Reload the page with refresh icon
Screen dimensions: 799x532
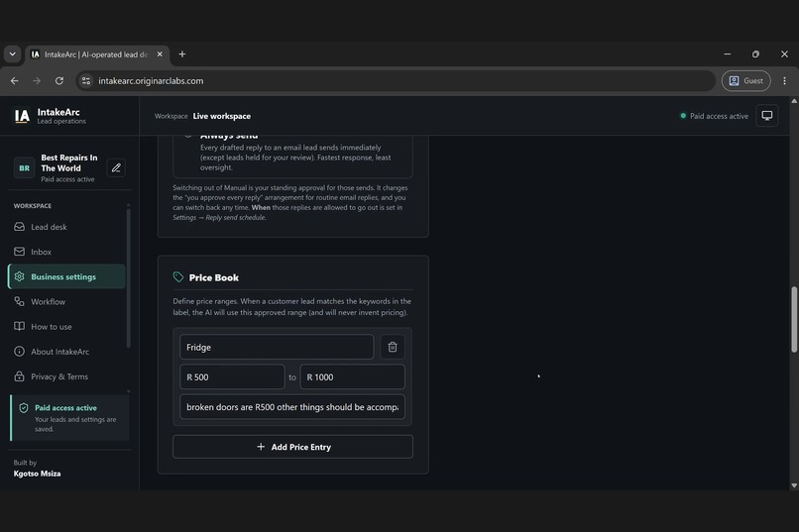pyautogui.click(x=59, y=81)
